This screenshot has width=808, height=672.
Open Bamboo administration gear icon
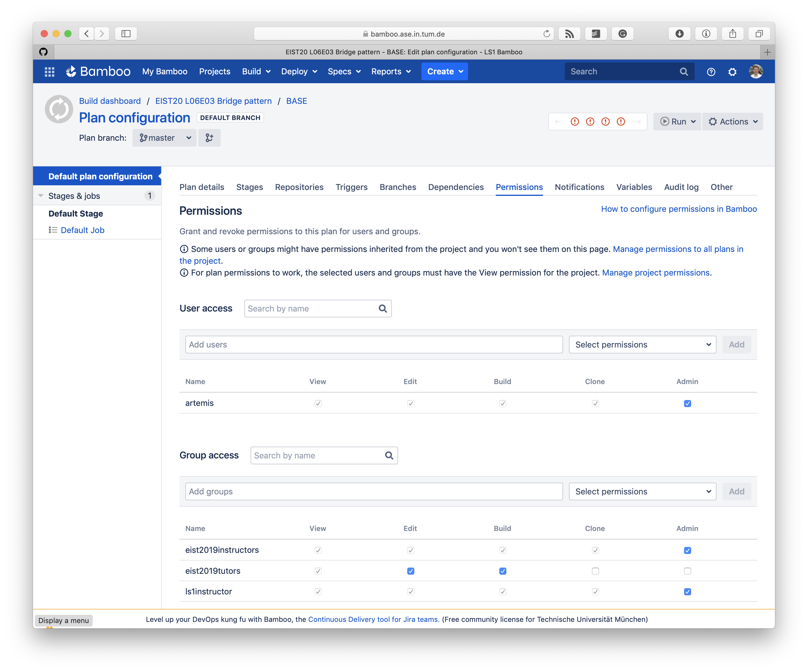(x=732, y=72)
